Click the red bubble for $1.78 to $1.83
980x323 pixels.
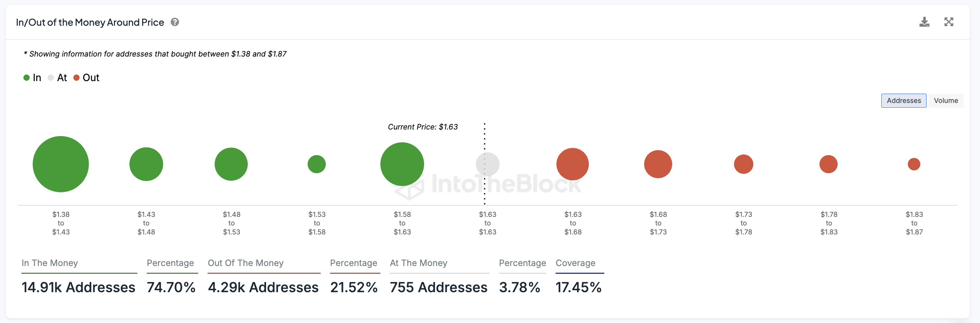[829, 164]
